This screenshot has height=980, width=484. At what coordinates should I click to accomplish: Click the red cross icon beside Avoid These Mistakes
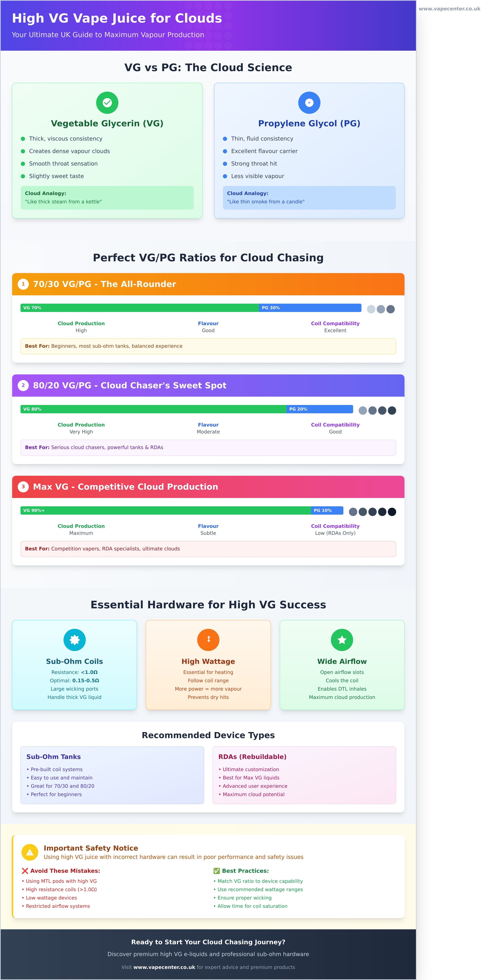coord(25,871)
